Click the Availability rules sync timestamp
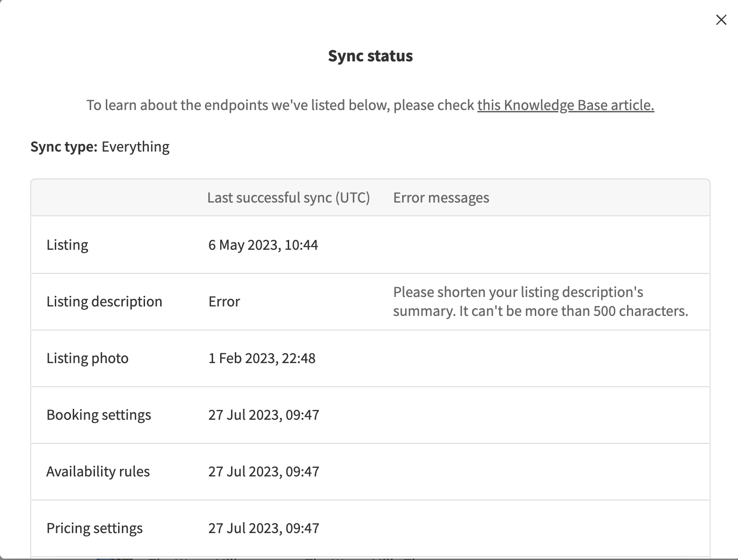This screenshot has height=560, width=738. pos(263,471)
